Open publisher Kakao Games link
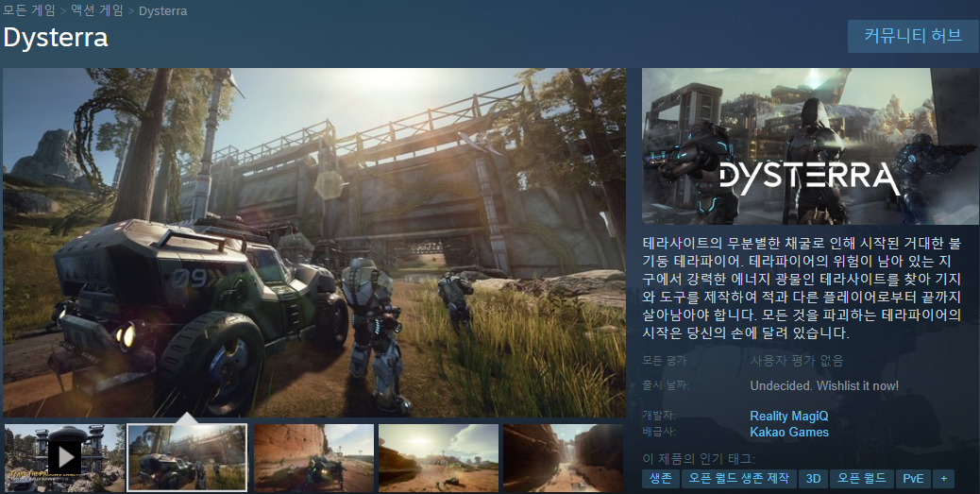Viewport: 980px width, 494px height. [x=789, y=432]
